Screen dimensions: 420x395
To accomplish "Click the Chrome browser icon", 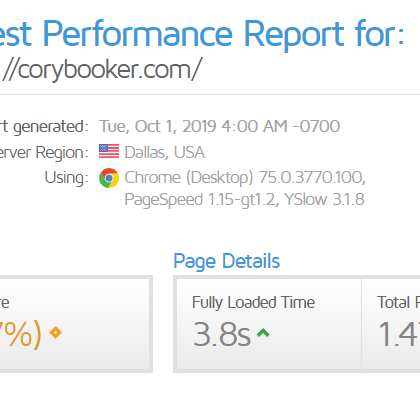I will 109,178.
